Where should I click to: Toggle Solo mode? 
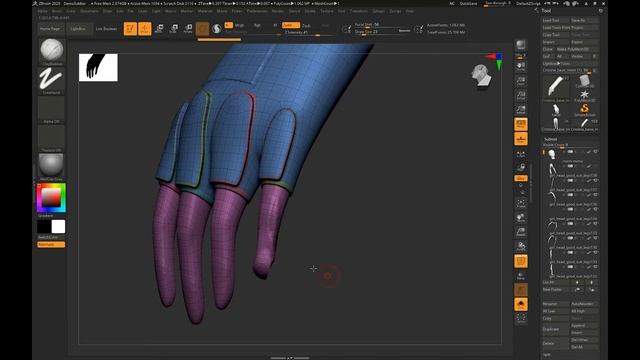(x=521, y=304)
